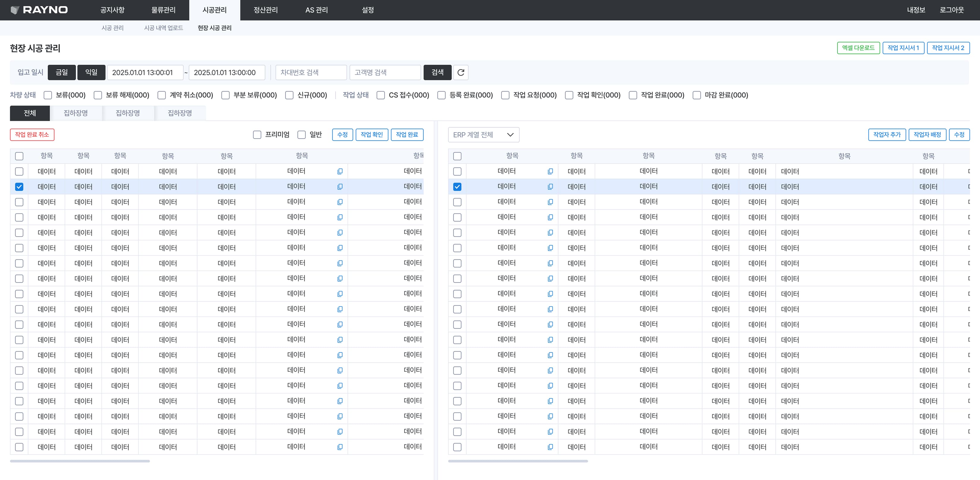980x480 pixels.
Task: Go to 정산관리 menu
Action: 265,10
